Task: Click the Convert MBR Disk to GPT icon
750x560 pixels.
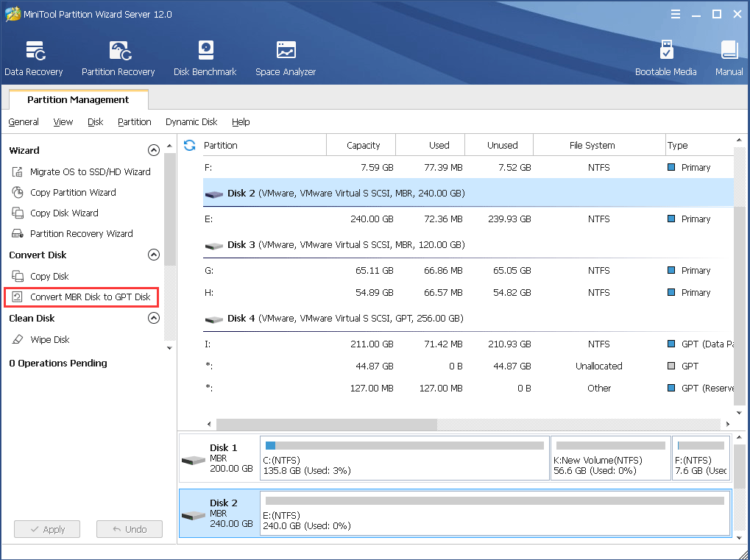Action: point(17,297)
